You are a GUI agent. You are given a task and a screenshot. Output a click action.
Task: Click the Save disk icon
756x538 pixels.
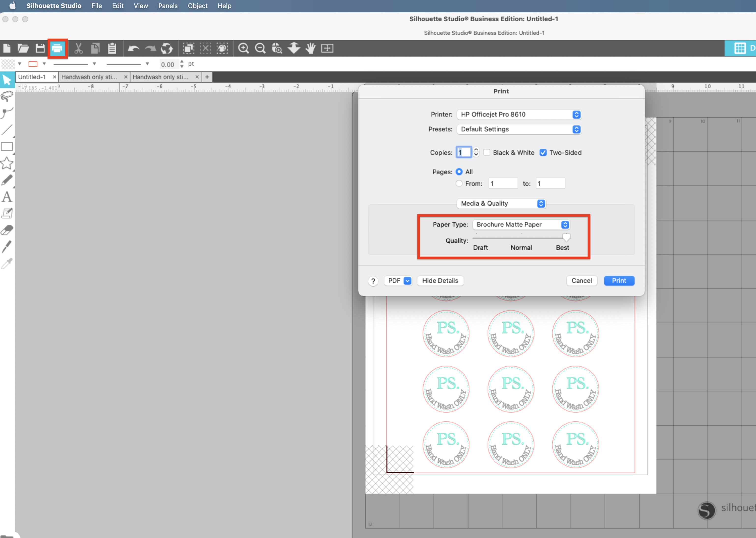(40, 48)
